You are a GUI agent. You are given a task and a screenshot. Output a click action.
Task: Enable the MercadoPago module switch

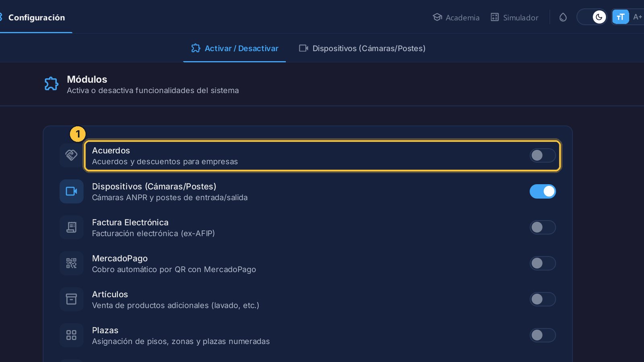point(543,263)
